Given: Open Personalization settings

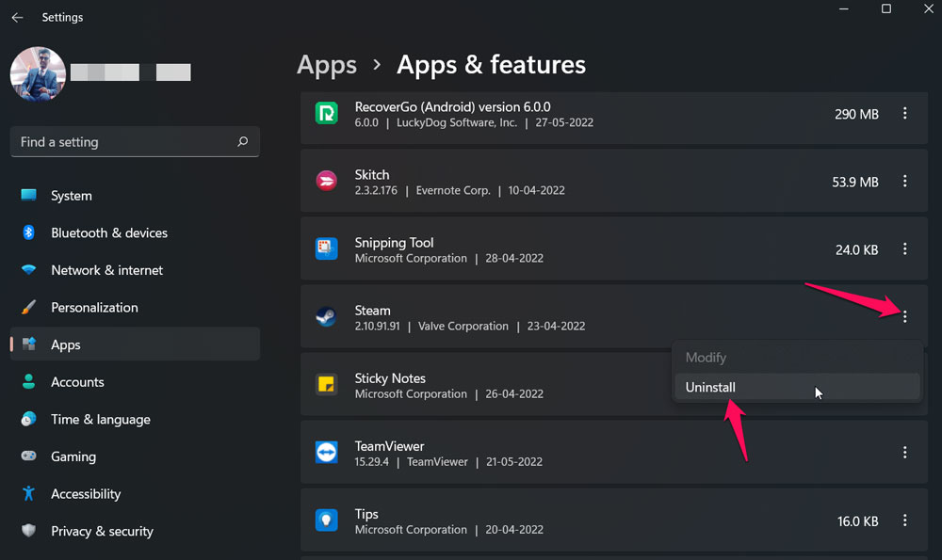Looking at the screenshot, I should pos(135,308).
